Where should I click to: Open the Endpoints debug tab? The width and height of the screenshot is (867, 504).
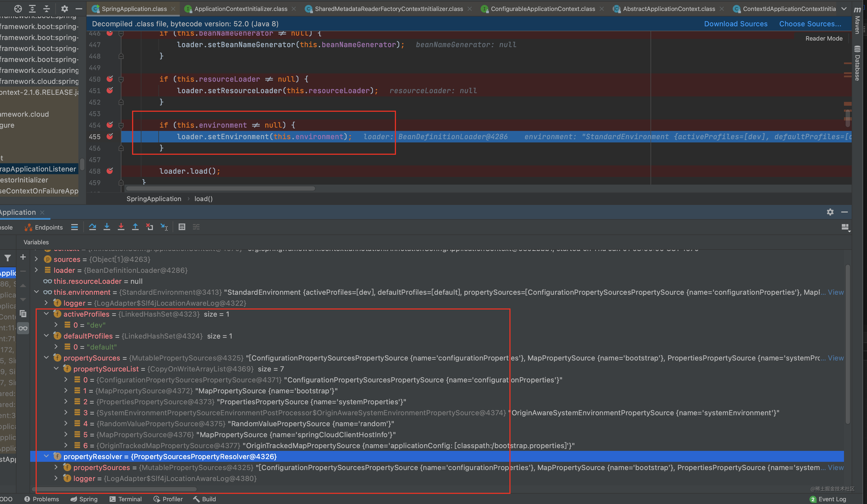(44, 227)
